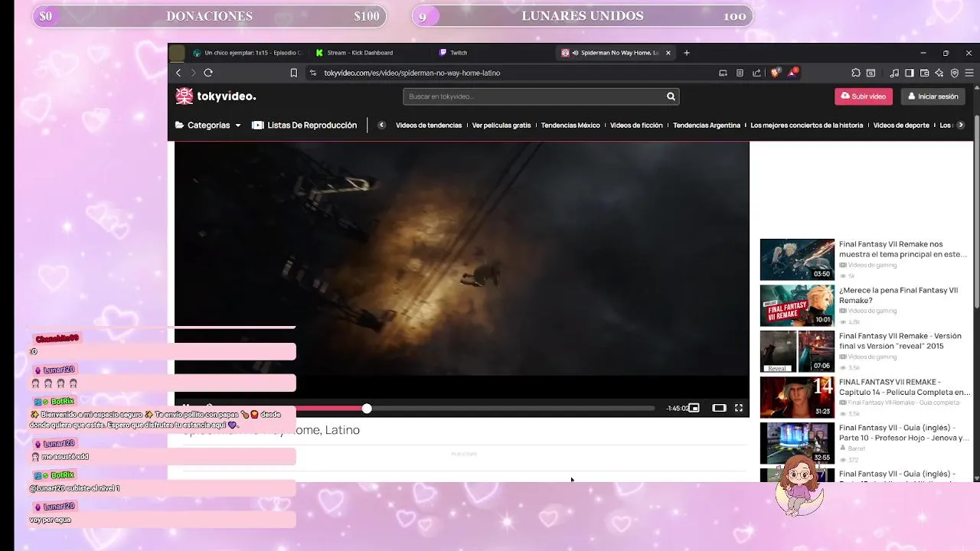Open Brave Shields lion icon

coord(775,73)
